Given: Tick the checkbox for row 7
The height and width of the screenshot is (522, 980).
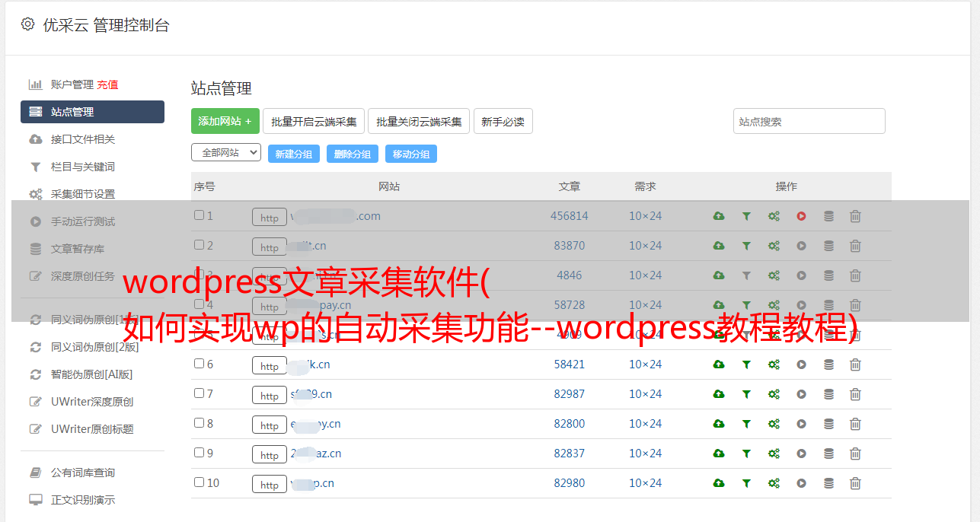Looking at the screenshot, I should [199, 393].
